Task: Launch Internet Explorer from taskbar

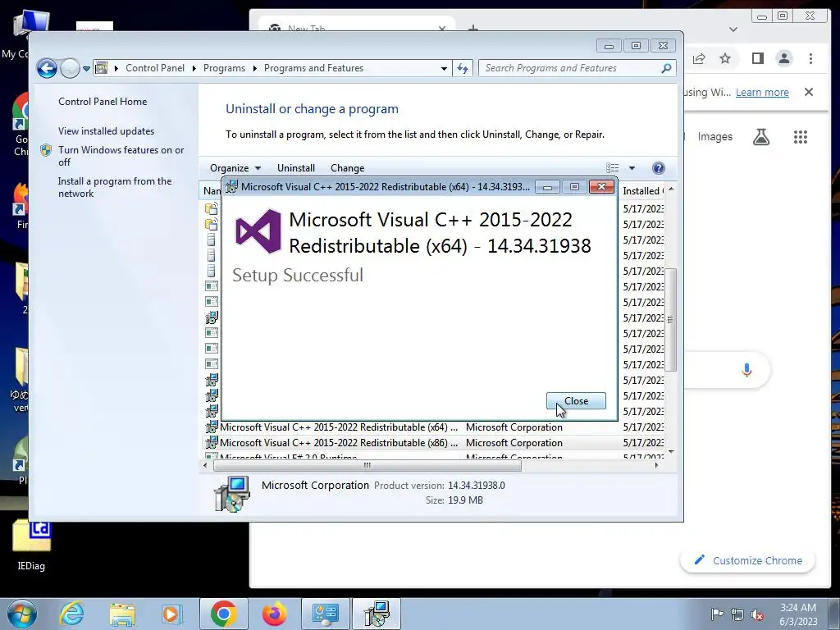Action: (72, 614)
